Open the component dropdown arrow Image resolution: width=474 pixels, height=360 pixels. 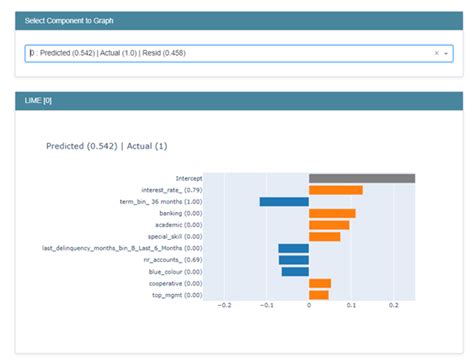[x=446, y=53]
